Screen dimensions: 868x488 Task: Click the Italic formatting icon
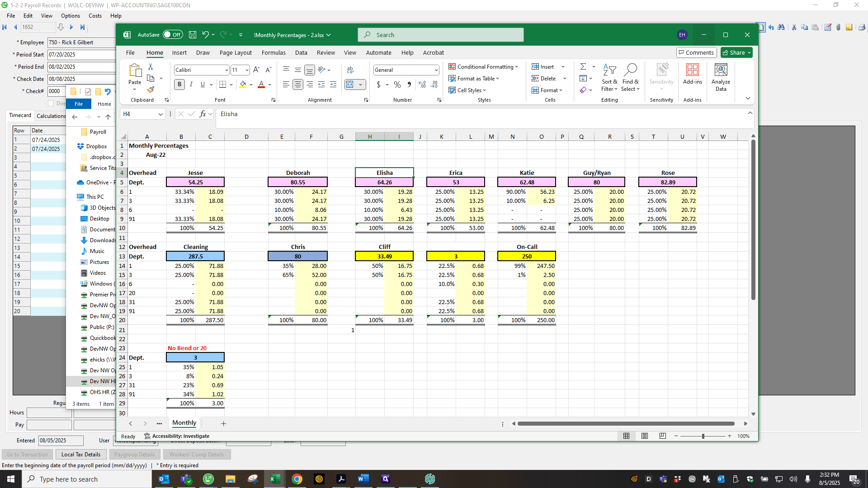(x=191, y=84)
